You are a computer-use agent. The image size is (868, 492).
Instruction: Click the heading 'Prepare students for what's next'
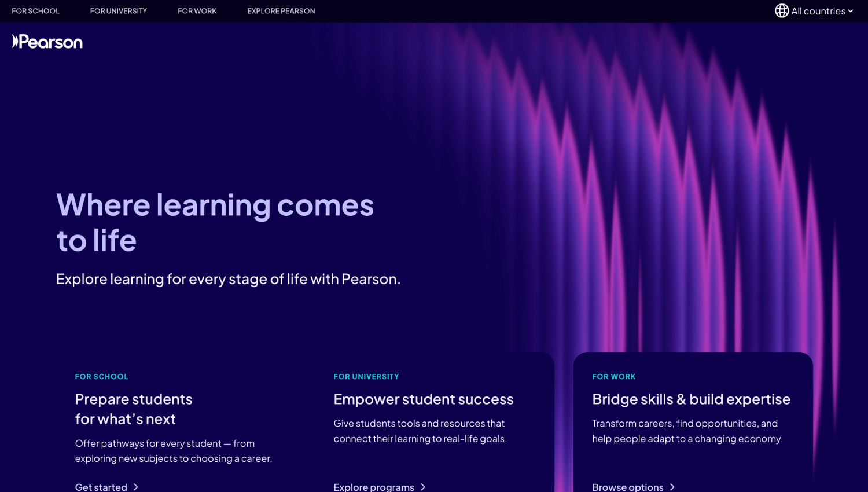134,409
